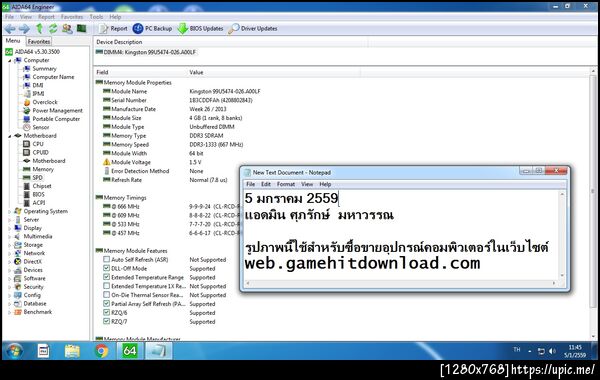The width and height of the screenshot is (600, 380).
Task: Switch to the Menu tab
Action: click(x=13, y=41)
